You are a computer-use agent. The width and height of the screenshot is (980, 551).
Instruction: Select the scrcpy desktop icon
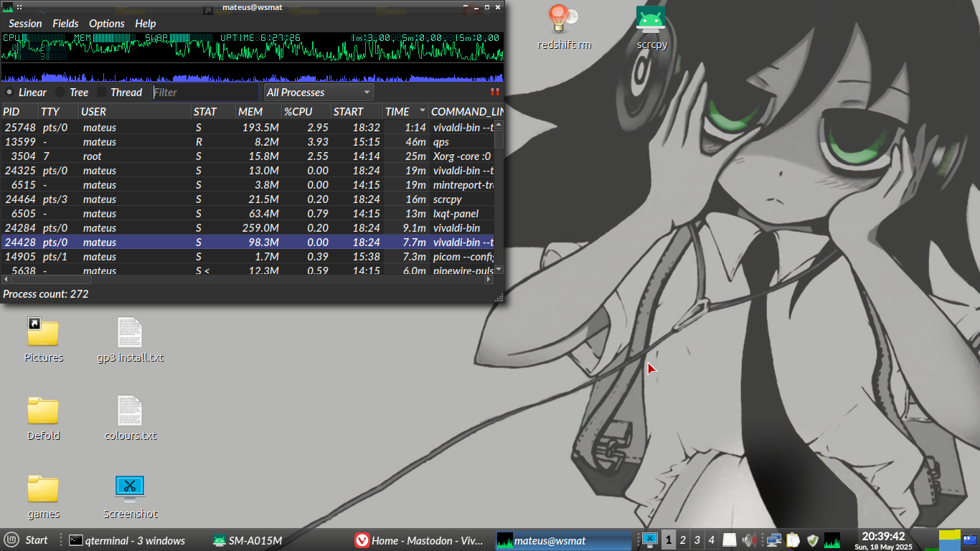pos(651,29)
